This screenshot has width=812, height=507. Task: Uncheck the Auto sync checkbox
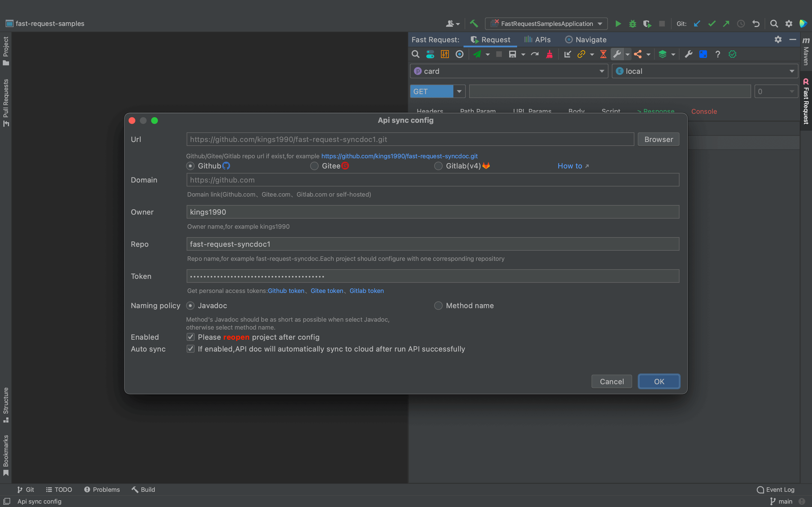click(191, 349)
